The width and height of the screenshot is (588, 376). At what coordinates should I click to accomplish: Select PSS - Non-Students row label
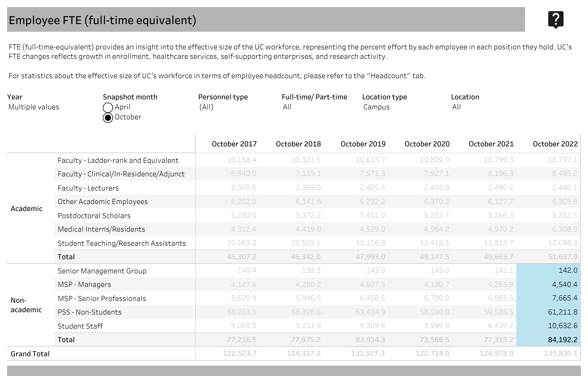[89, 312]
